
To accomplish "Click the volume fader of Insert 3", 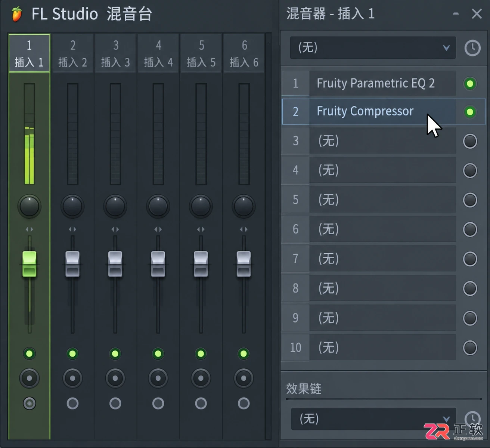I will (x=115, y=264).
